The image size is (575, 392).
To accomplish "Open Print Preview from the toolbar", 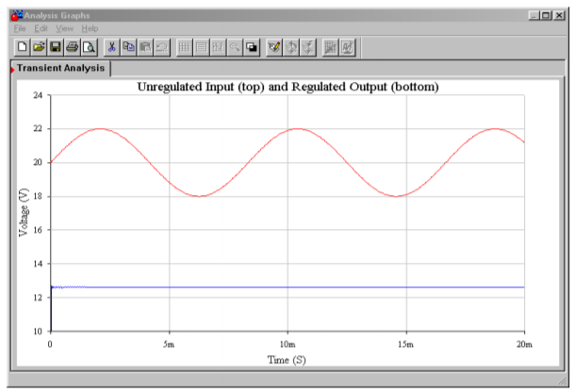I will (x=89, y=46).
